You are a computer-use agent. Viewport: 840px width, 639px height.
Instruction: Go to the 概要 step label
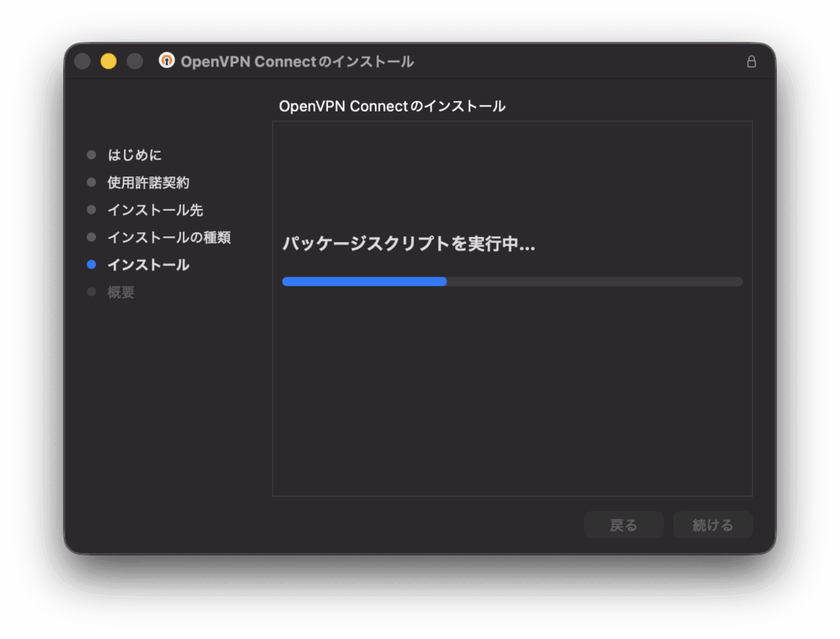[121, 292]
